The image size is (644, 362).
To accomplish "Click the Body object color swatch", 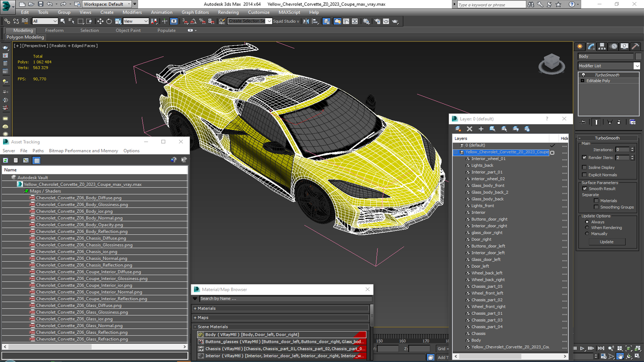I will point(638,56).
